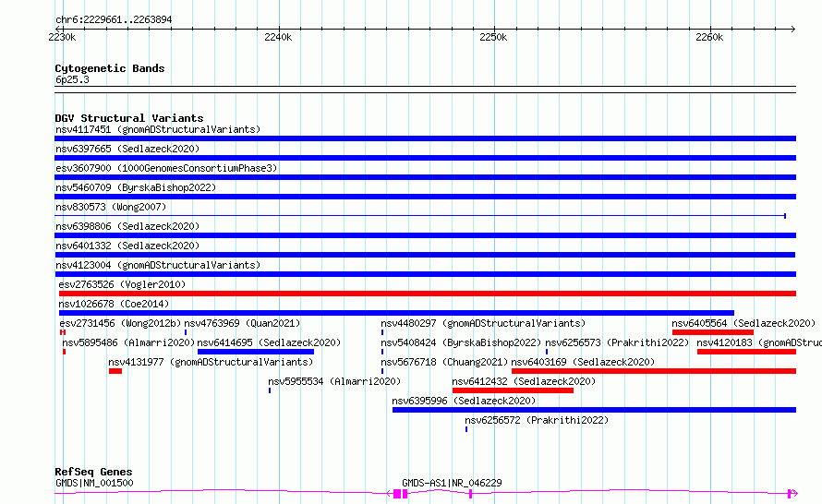Open the nsv1026678 (Coe2014) label

tap(114, 304)
